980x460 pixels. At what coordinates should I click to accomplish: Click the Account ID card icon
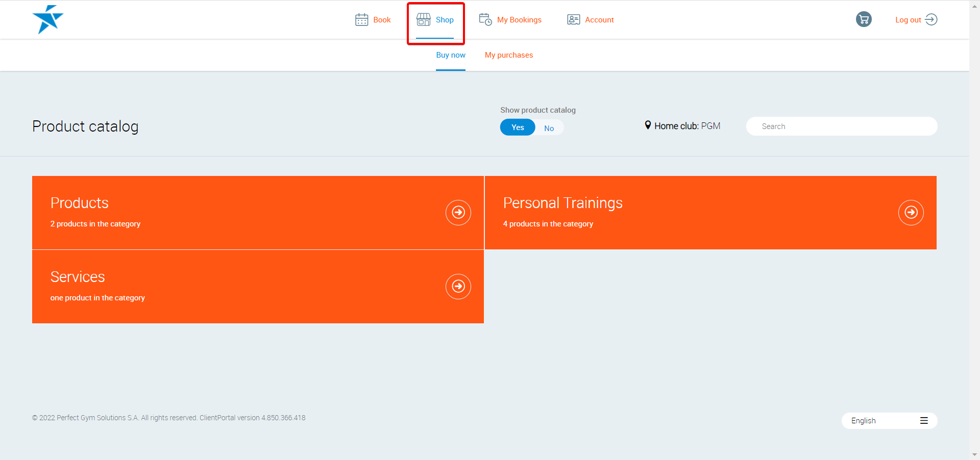pos(573,20)
